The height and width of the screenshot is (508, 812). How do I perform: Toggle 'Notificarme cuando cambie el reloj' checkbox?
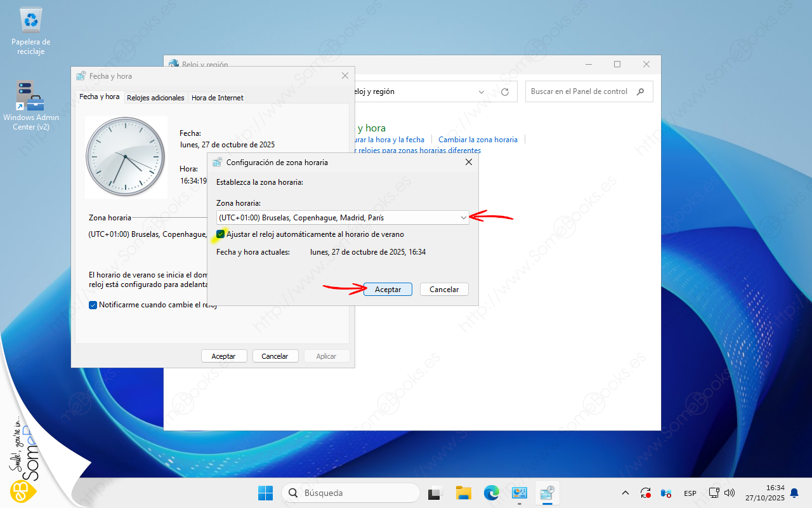click(93, 305)
